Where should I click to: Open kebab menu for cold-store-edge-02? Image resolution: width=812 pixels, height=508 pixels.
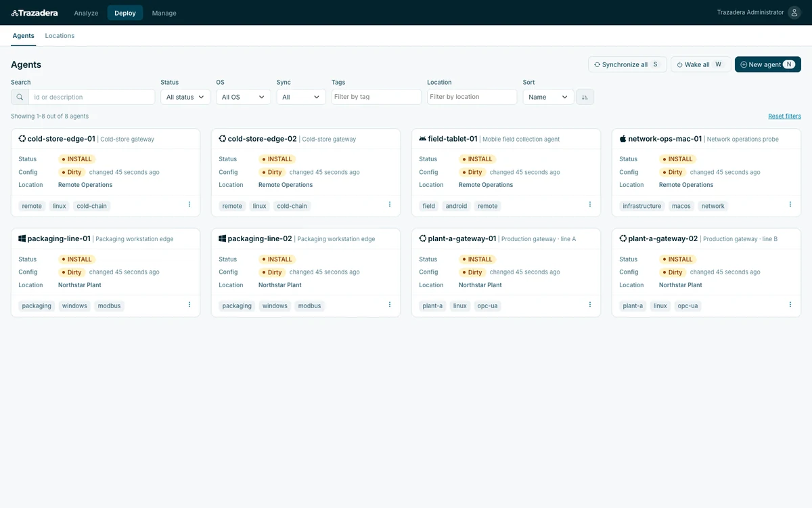click(390, 204)
